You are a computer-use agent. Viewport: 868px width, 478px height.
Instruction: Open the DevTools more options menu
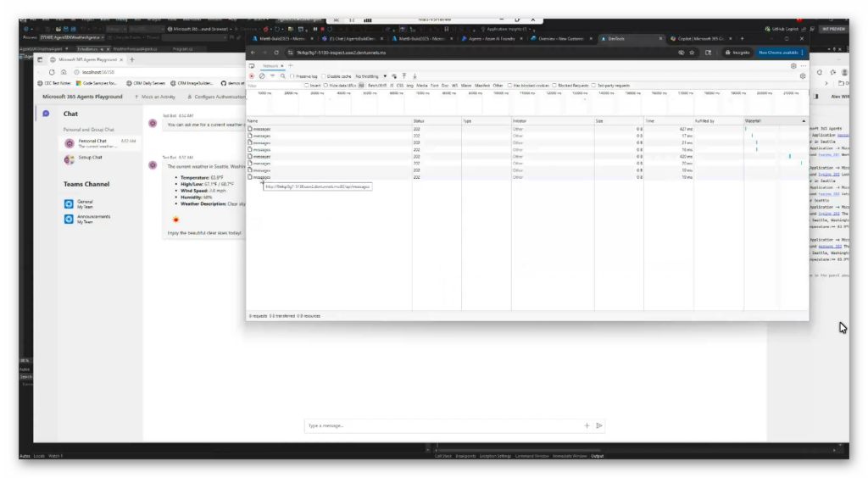click(x=804, y=66)
